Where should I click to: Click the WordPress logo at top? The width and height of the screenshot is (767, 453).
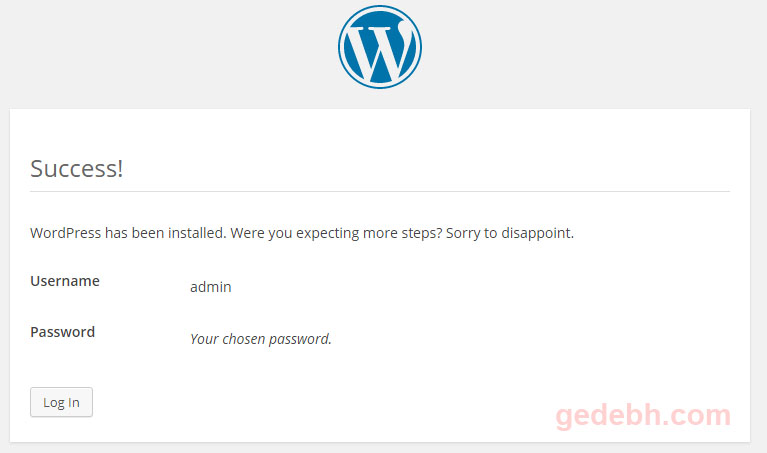(x=380, y=47)
